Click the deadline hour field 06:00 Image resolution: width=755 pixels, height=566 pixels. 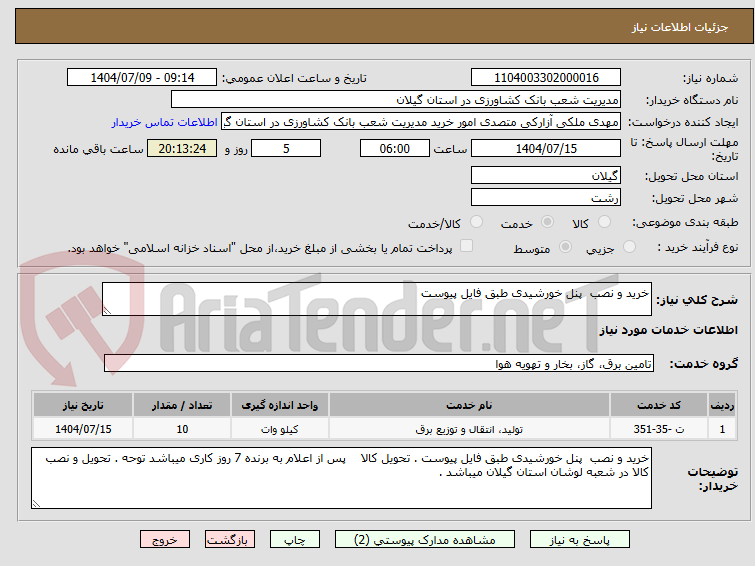395,148
